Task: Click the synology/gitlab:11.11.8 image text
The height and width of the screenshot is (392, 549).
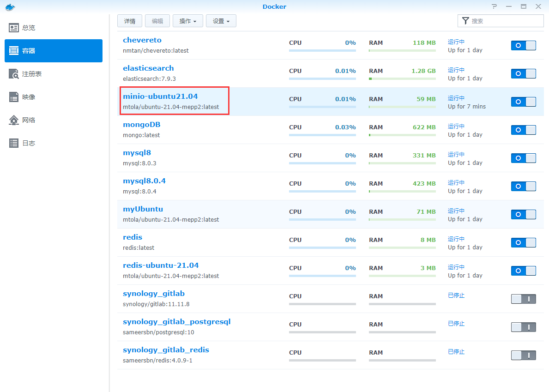Action: (156, 304)
